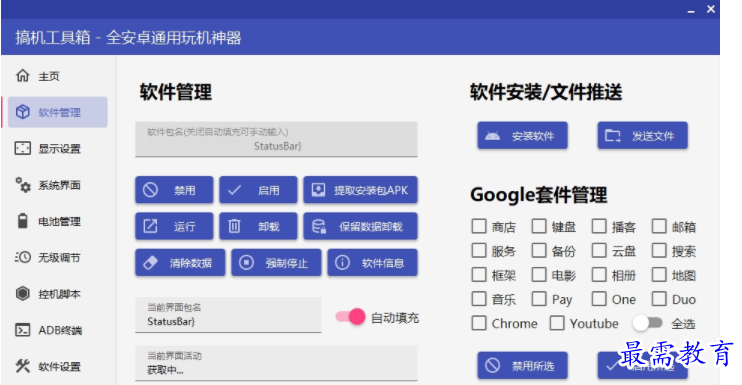Check the 电影 checkbox
This screenshot has width=742, height=385.
point(539,275)
